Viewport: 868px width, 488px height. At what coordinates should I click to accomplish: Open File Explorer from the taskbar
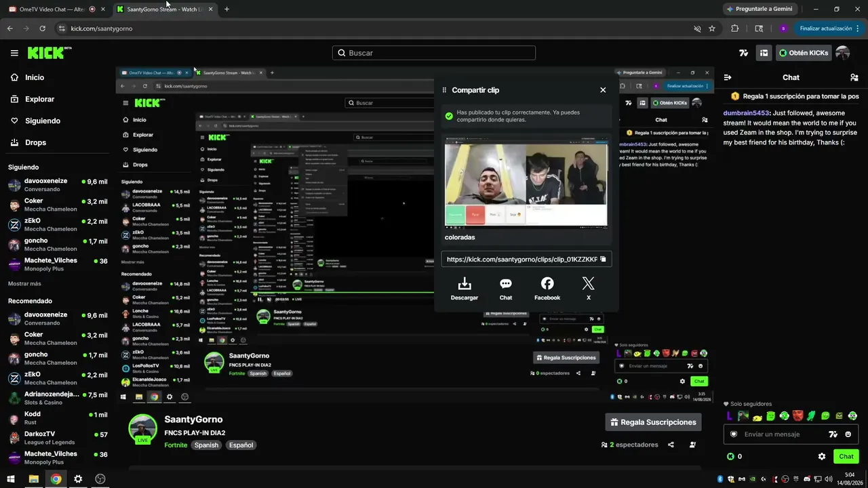tap(33, 479)
